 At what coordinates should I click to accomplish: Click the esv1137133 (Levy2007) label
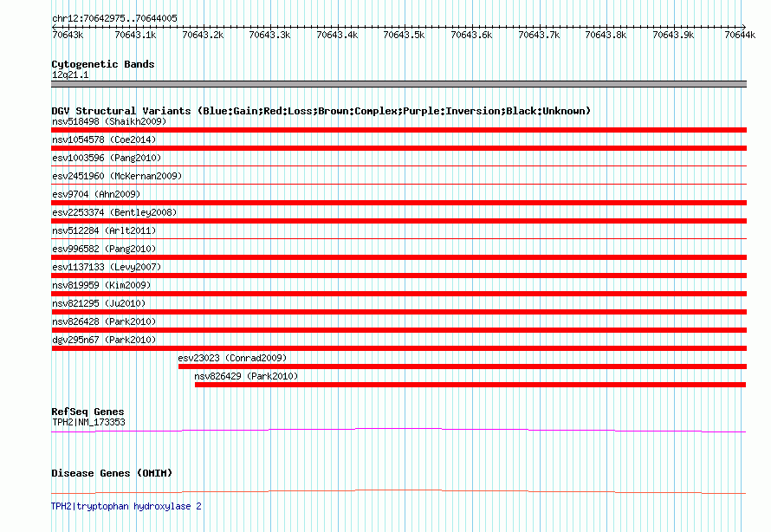pyautogui.click(x=107, y=267)
